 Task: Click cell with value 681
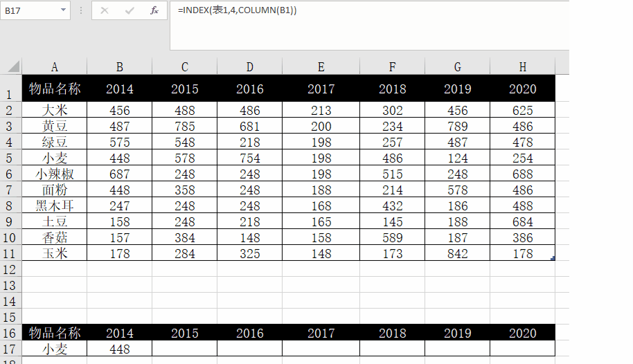(x=249, y=126)
